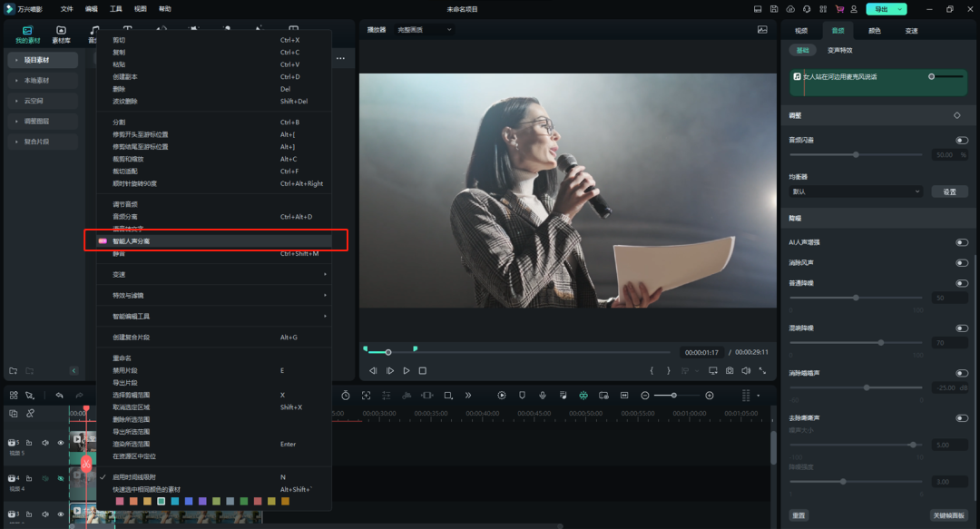Toggle the 音频闪避 audio ducking switch

[x=962, y=140]
